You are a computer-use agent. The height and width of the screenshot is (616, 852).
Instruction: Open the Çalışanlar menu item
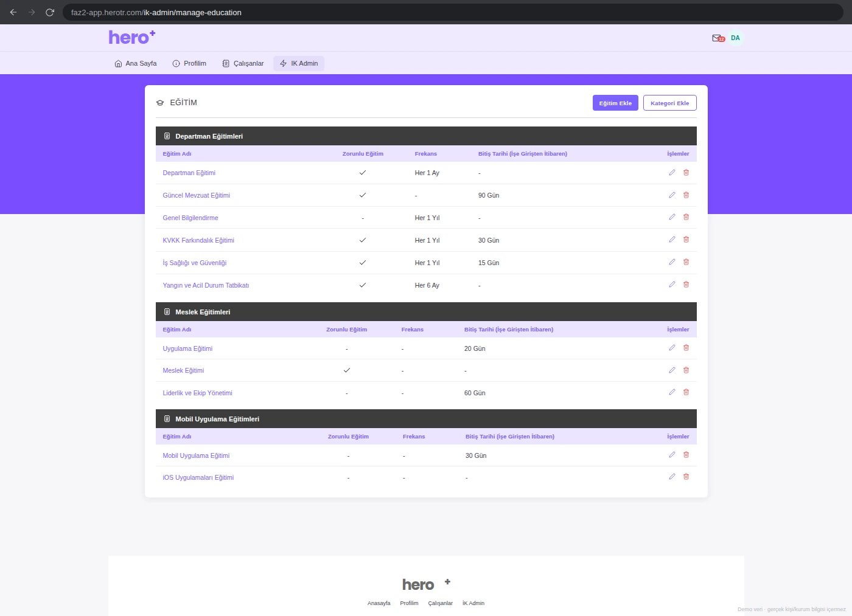click(x=243, y=63)
